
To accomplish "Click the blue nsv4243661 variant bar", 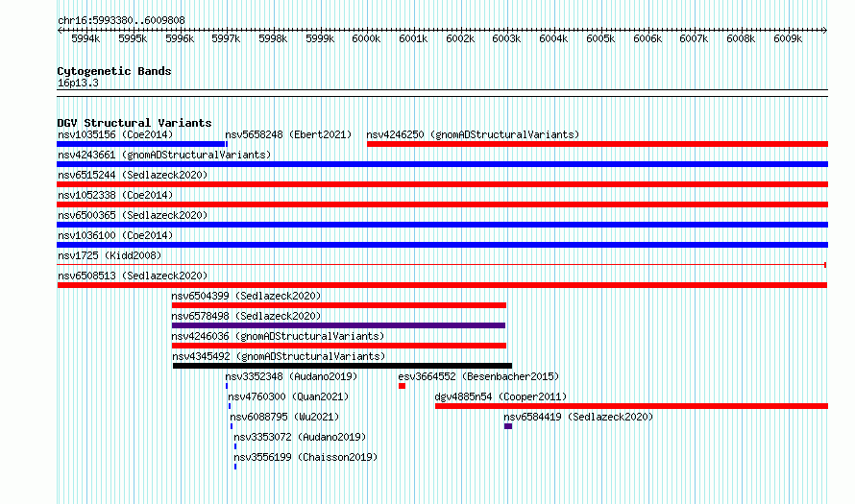I will 442,164.
